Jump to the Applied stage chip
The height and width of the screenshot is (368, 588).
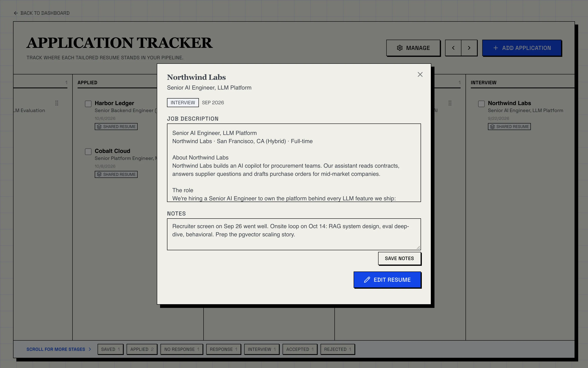click(142, 349)
